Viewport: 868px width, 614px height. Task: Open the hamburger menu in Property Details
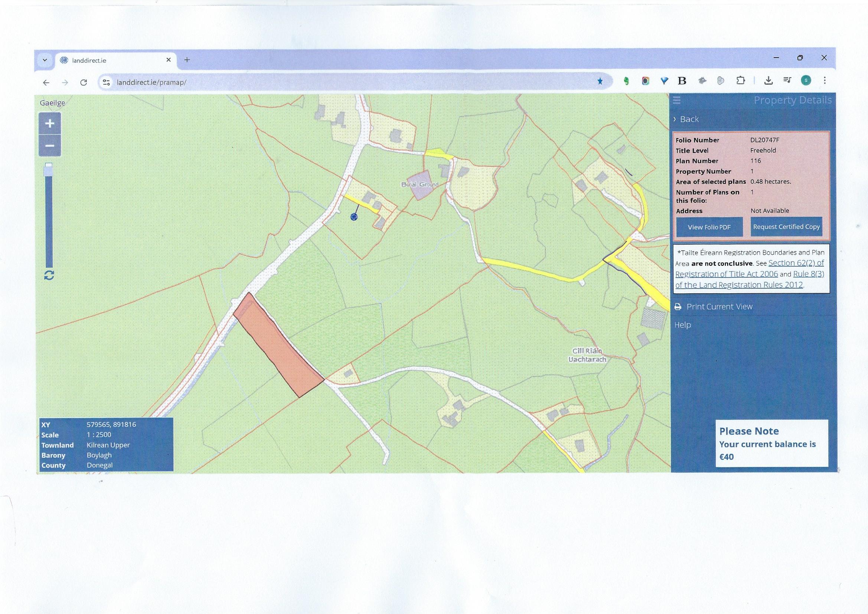(x=677, y=100)
